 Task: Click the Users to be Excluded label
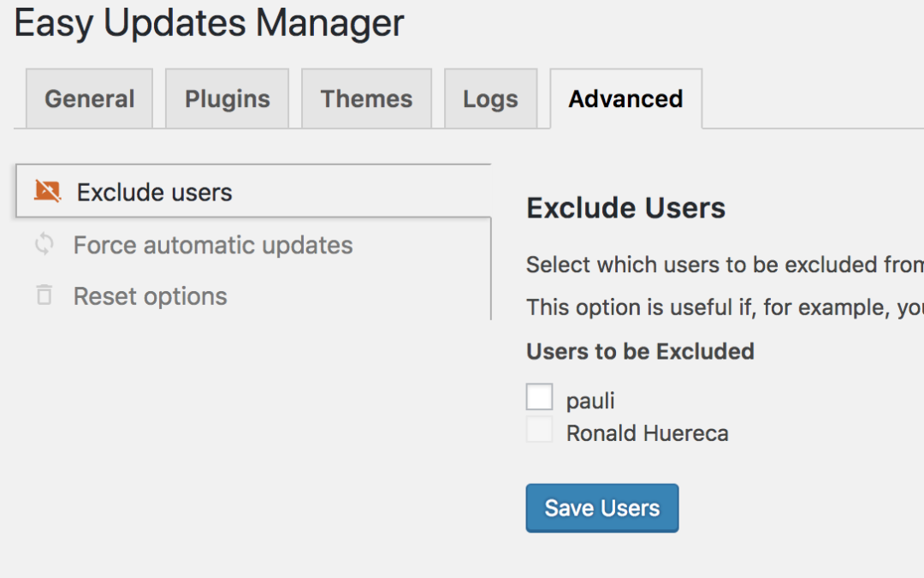[x=640, y=352]
